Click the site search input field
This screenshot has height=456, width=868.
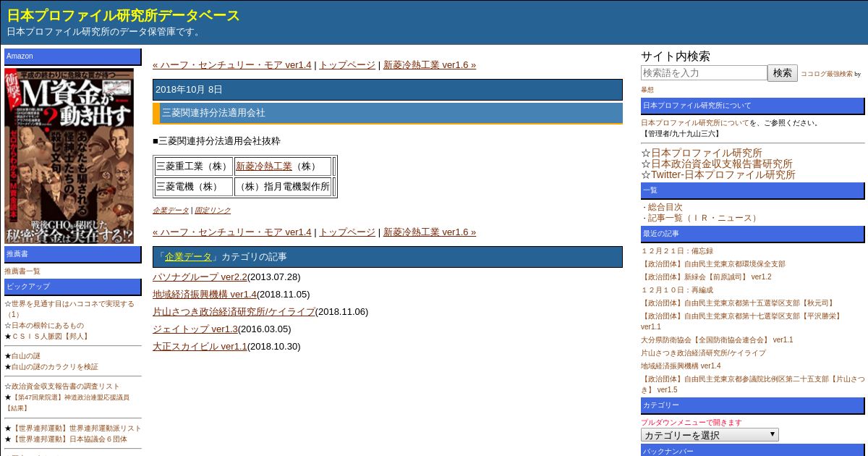point(704,72)
